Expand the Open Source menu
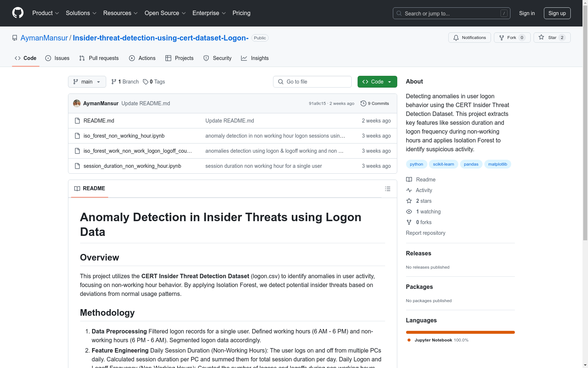Viewport: 588px width, 368px height. [x=165, y=13]
